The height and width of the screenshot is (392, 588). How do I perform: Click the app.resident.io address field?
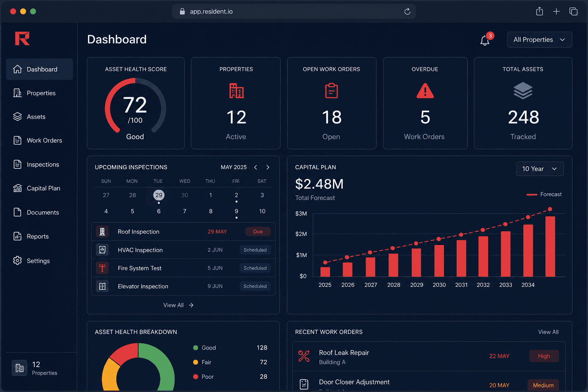[294, 11]
